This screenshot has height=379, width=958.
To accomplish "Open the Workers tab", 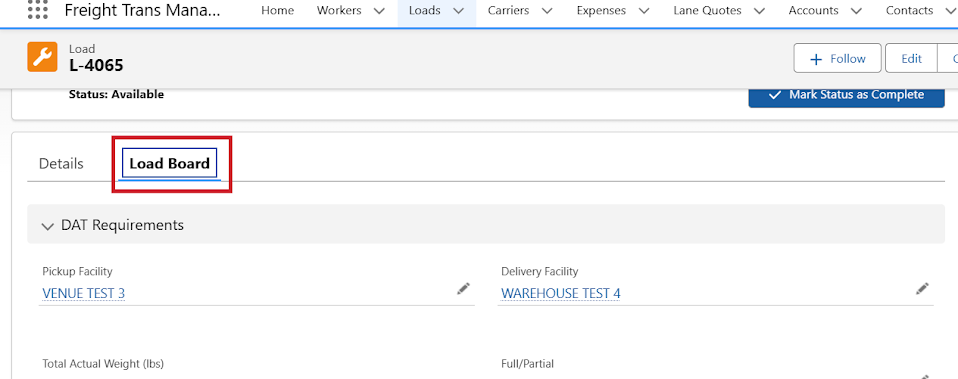I will pyautogui.click(x=339, y=10).
